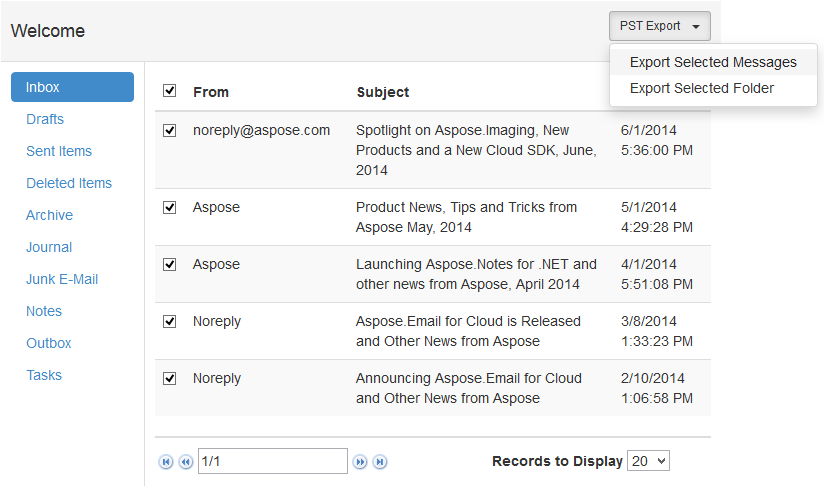Click the From column header

point(211,92)
